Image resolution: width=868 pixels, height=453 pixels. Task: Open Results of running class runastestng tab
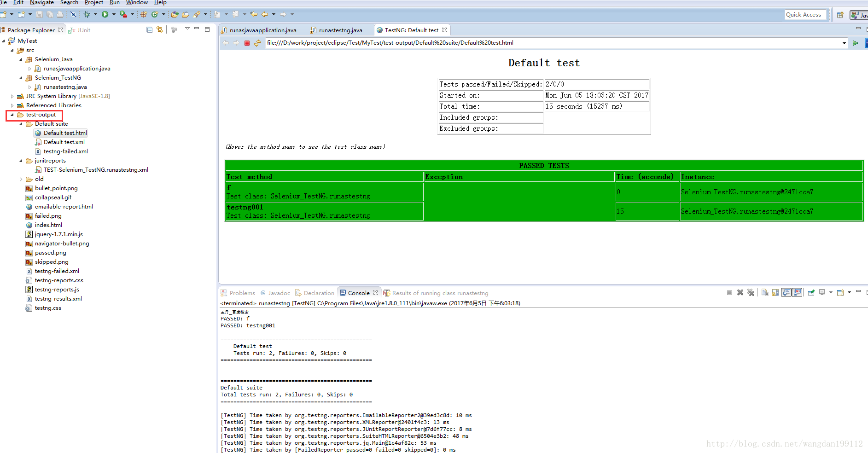click(x=436, y=293)
